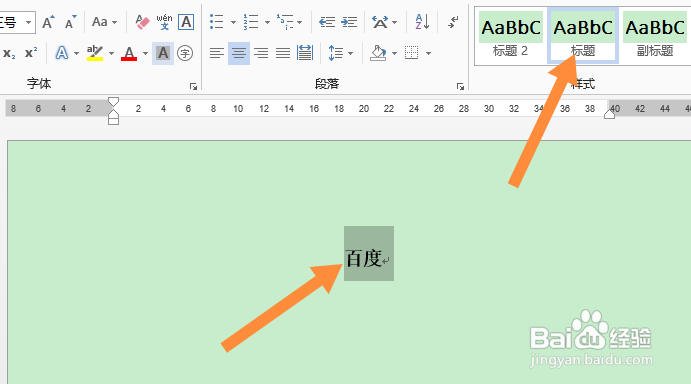Click the right indent marker on ruler
The image size is (691, 384).
(609, 114)
